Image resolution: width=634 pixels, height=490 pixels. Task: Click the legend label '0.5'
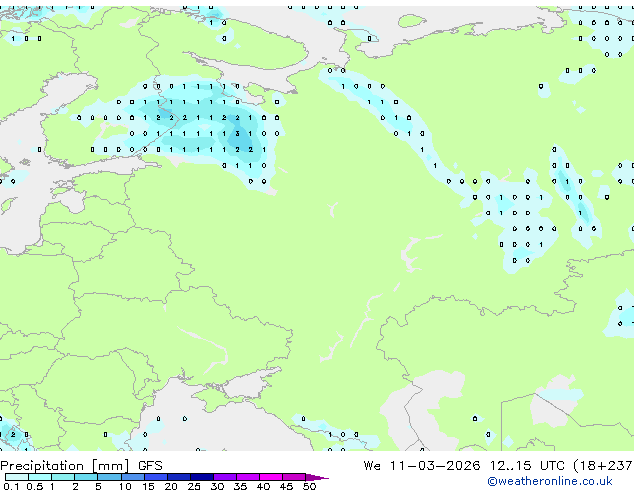[34, 486]
